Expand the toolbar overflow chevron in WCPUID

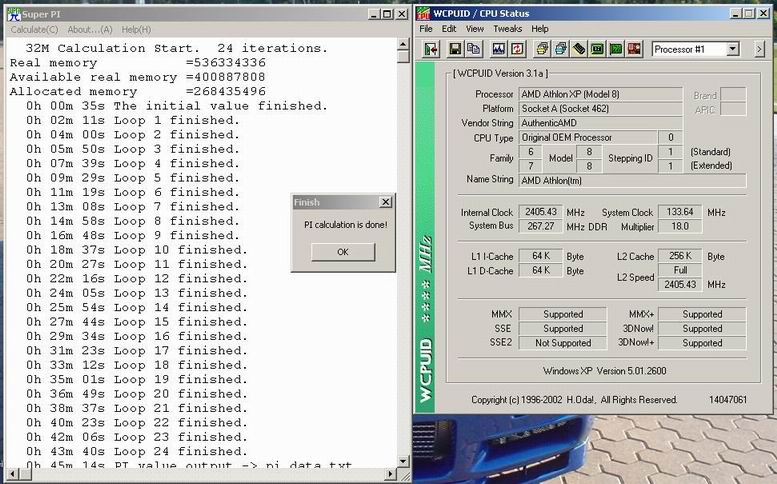pos(759,49)
